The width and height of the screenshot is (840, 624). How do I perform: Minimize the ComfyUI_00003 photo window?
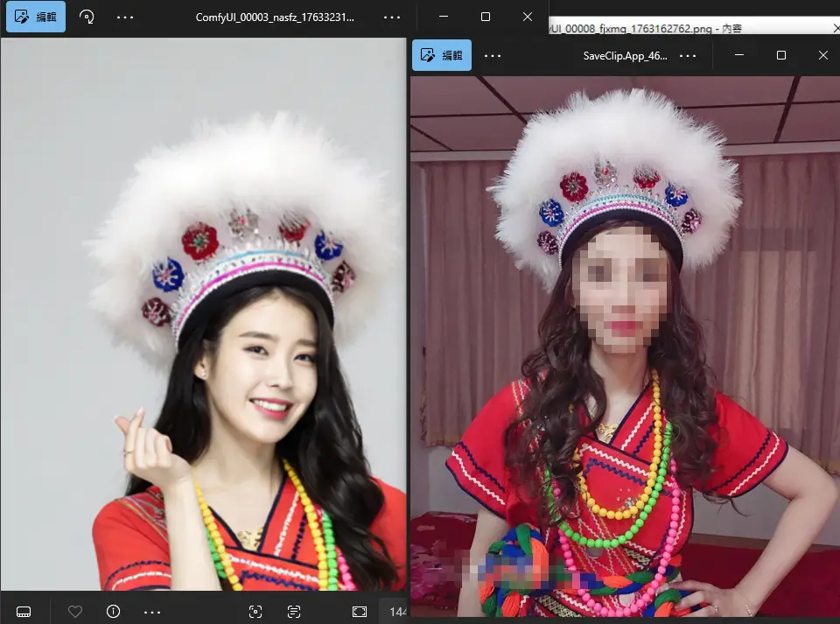(x=444, y=17)
